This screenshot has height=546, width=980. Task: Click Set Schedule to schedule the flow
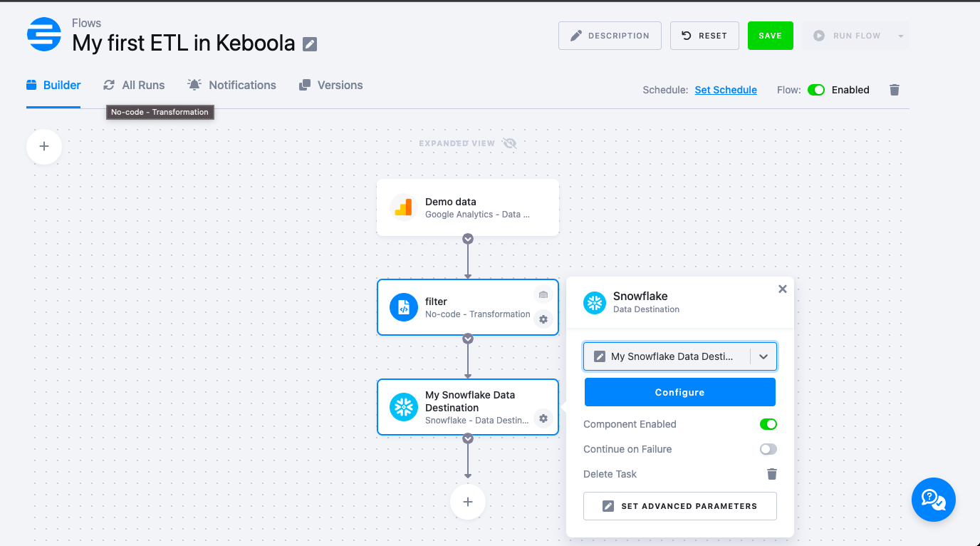coord(725,90)
